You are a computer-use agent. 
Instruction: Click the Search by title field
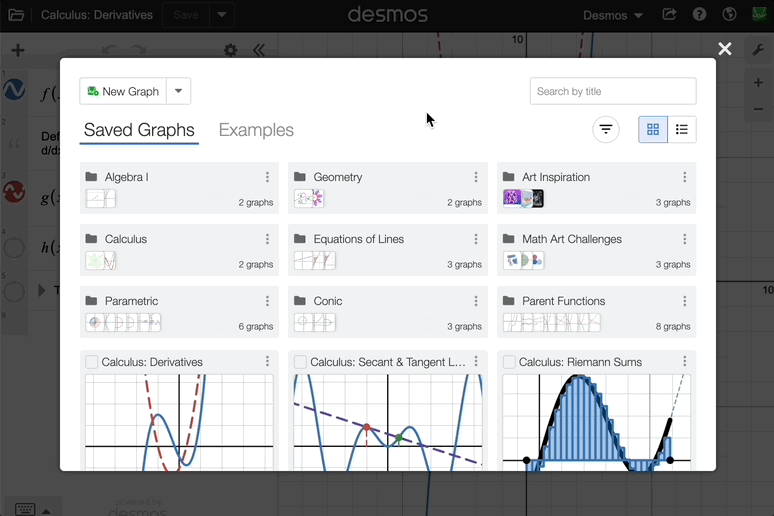612,91
